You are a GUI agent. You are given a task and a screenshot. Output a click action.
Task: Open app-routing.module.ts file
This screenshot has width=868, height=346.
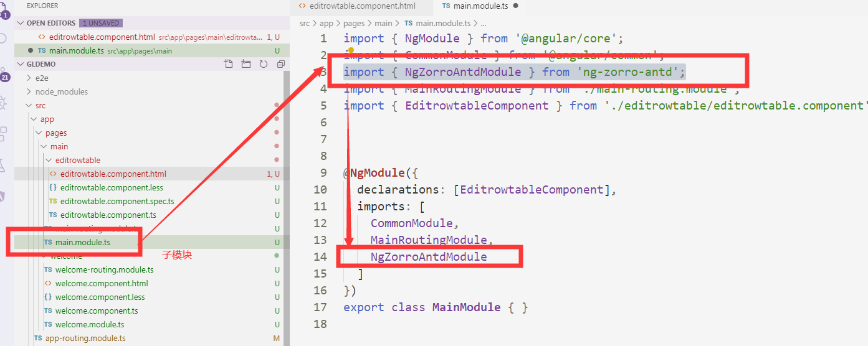[150, 338]
